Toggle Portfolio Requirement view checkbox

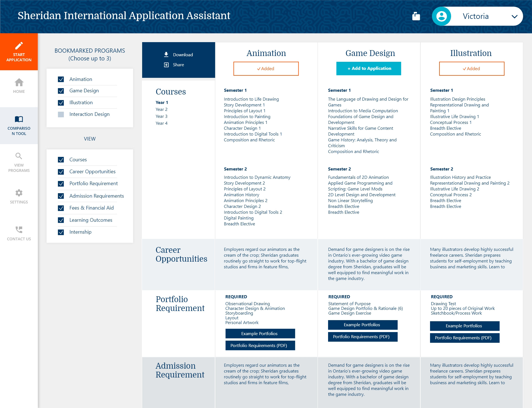tap(61, 184)
